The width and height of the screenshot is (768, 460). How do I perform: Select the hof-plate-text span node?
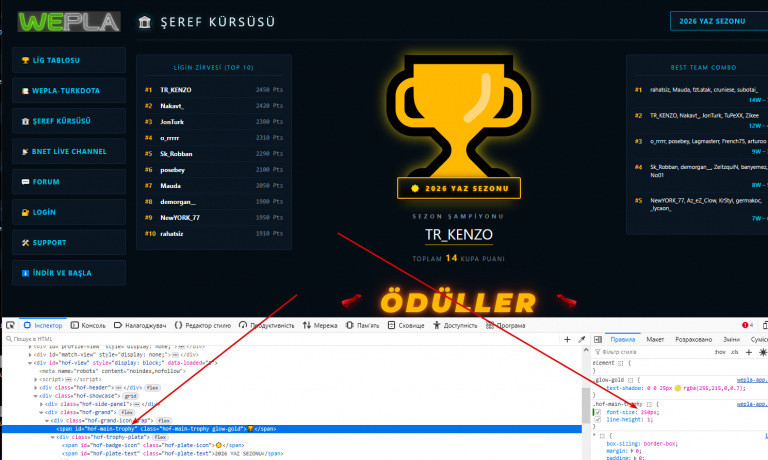(172, 454)
